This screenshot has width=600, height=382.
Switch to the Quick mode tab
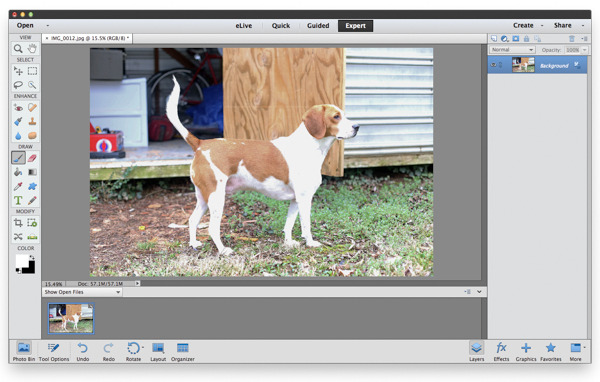tap(280, 26)
